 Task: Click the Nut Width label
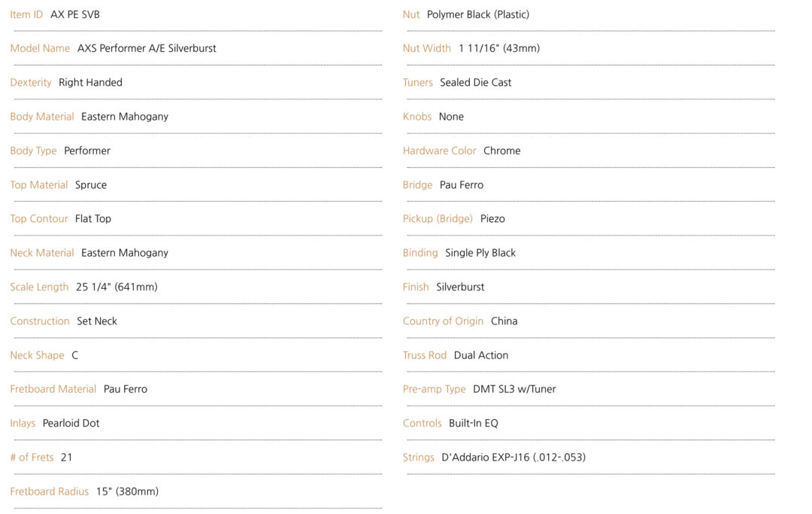(427, 48)
